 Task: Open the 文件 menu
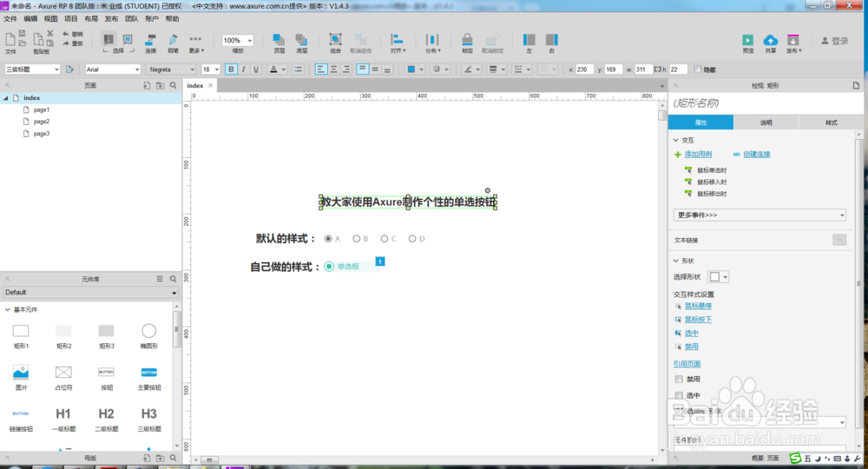(10, 19)
